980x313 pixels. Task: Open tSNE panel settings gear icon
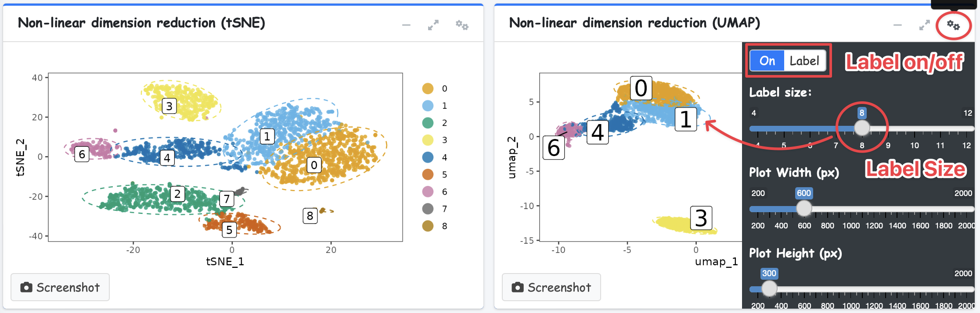pyautogui.click(x=461, y=25)
